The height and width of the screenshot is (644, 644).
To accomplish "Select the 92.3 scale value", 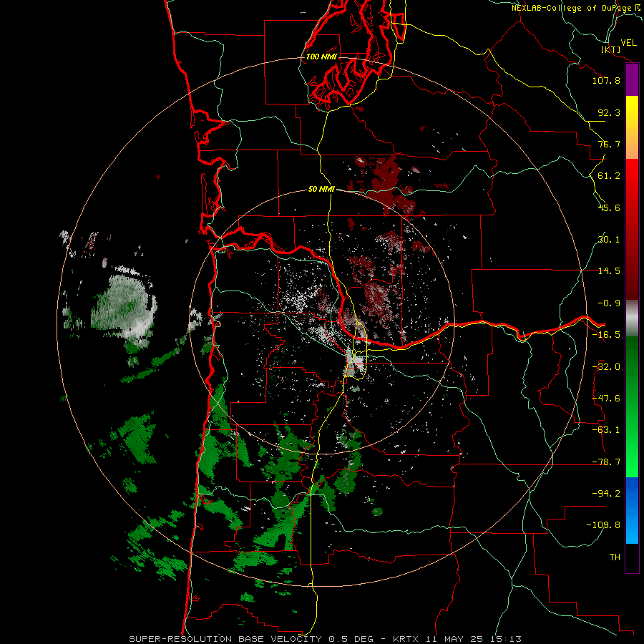I will [609, 112].
